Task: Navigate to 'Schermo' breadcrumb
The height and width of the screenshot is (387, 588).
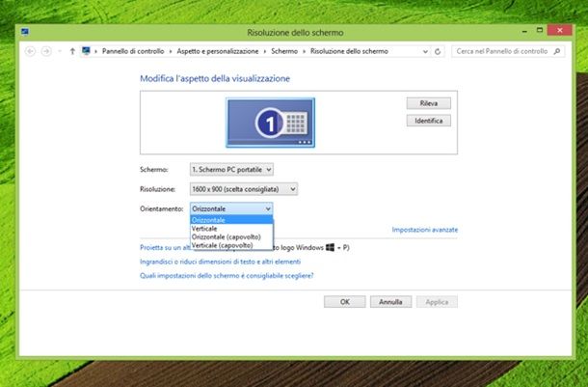Action: [284, 51]
